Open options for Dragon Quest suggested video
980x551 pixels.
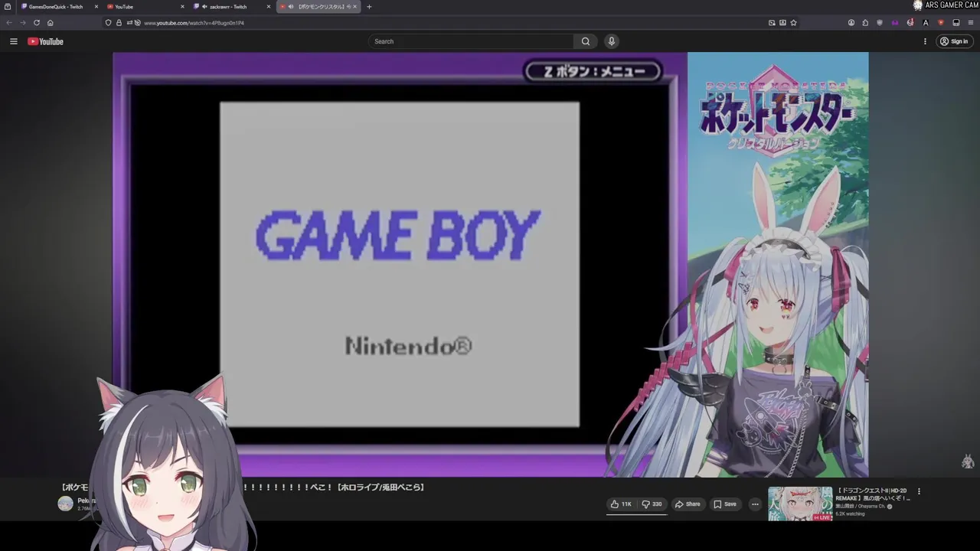920,491
